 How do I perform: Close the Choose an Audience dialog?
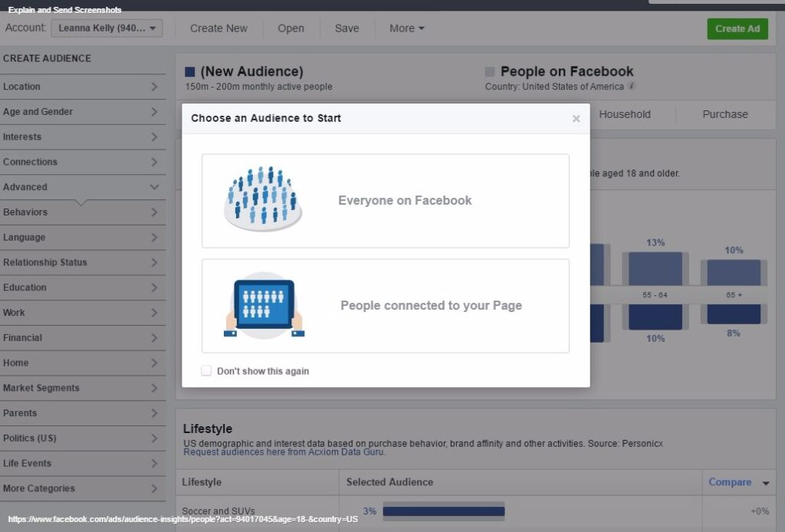[x=576, y=119]
